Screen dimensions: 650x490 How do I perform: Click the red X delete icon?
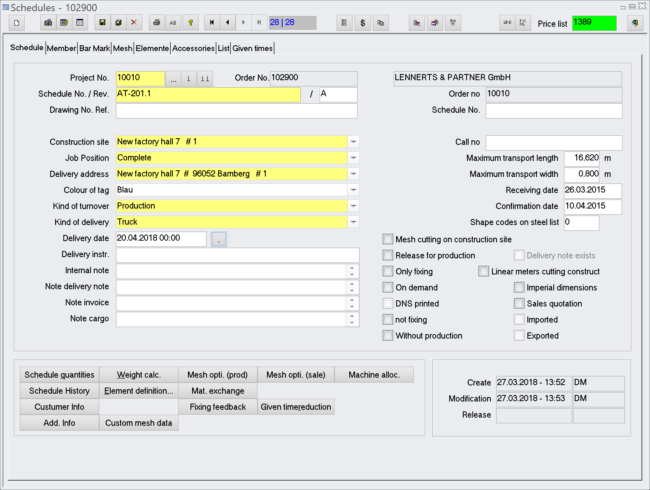134,22
